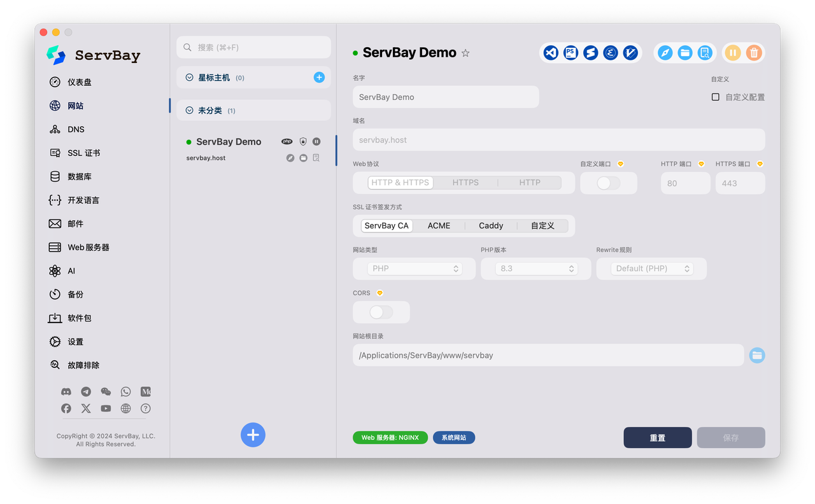
Task: Collapse the 未分类 group
Action: pyautogui.click(x=189, y=111)
